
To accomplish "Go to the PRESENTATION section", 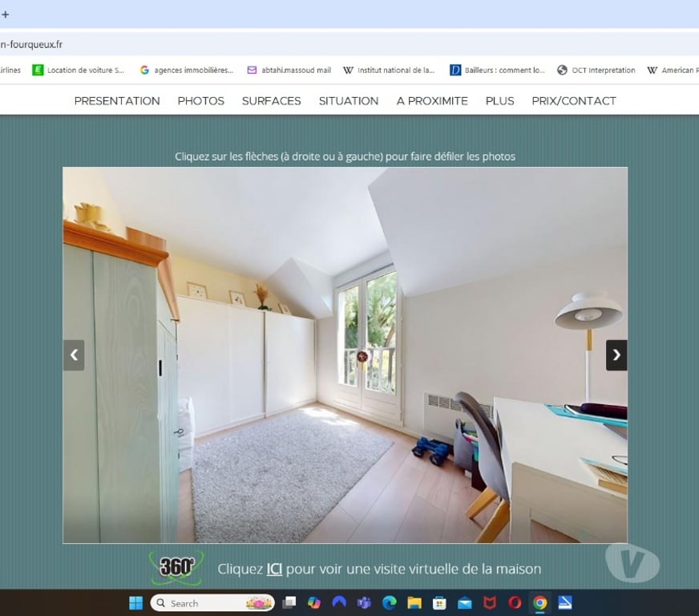I will click(117, 101).
